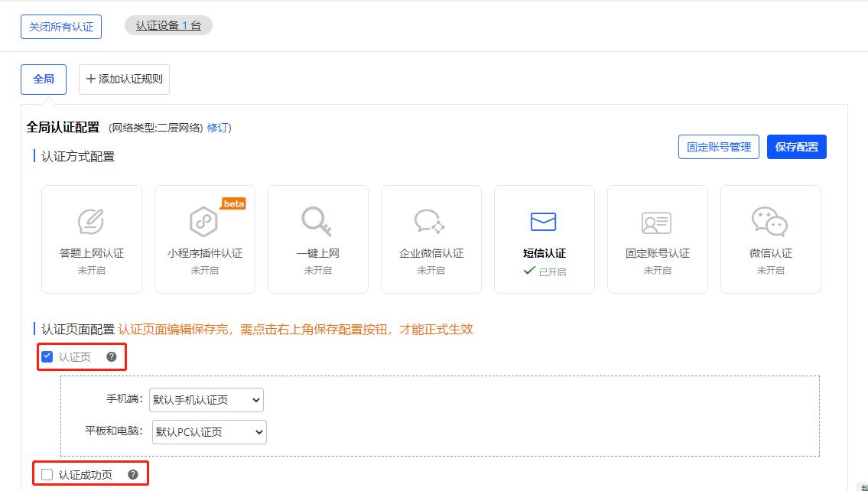This screenshot has width=868, height=491.
Task: Choose the 企业微信认证 chat bubble icon
Action: (431, 222)
